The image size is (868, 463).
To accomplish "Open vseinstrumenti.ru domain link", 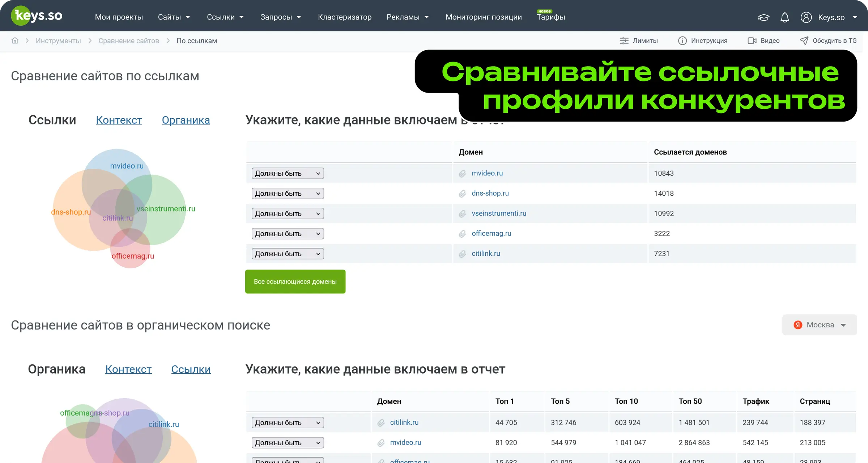I will 499,213.
